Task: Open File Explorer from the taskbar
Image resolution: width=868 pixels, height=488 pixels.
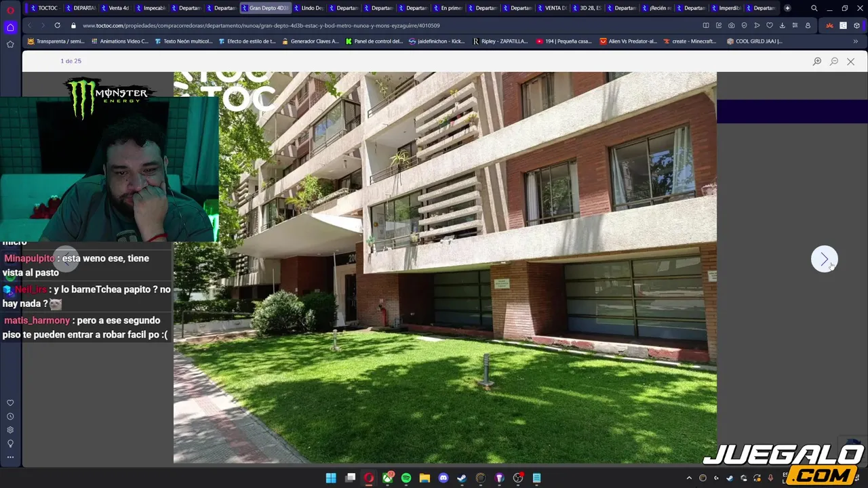Action: pos(425,478)
